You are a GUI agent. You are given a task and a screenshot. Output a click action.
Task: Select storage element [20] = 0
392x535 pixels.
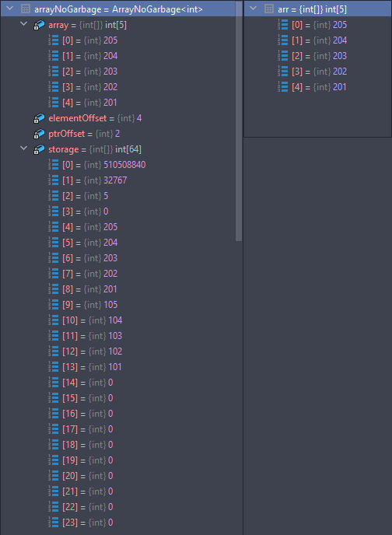click(x=118, y=476)
